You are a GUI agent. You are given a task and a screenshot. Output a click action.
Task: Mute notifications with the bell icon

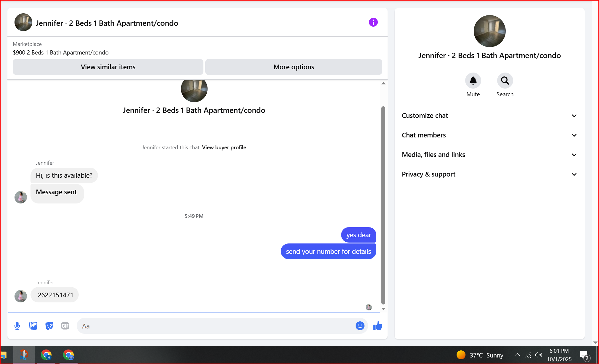click(473, 81)
